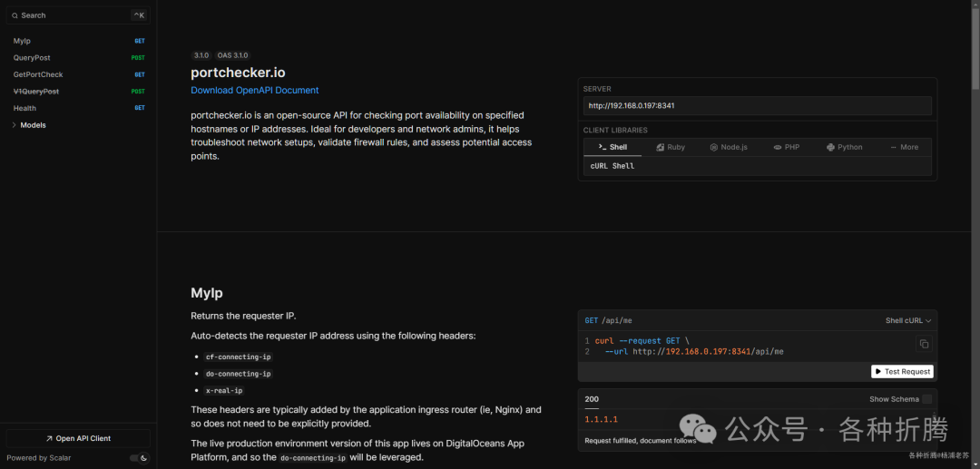Click Powered by Scalar link
The width and height of the screenshot is (980, 469).
point(39,458)
